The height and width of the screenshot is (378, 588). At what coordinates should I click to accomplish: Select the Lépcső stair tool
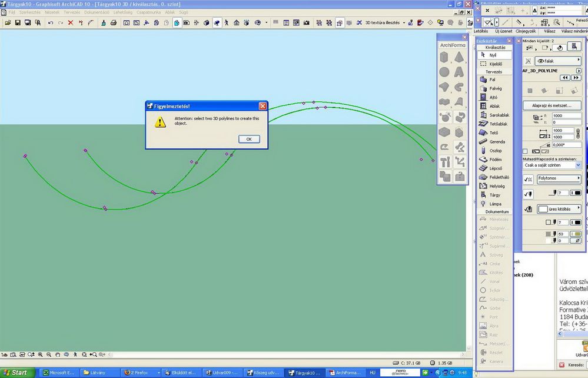(x=494, y=168)
